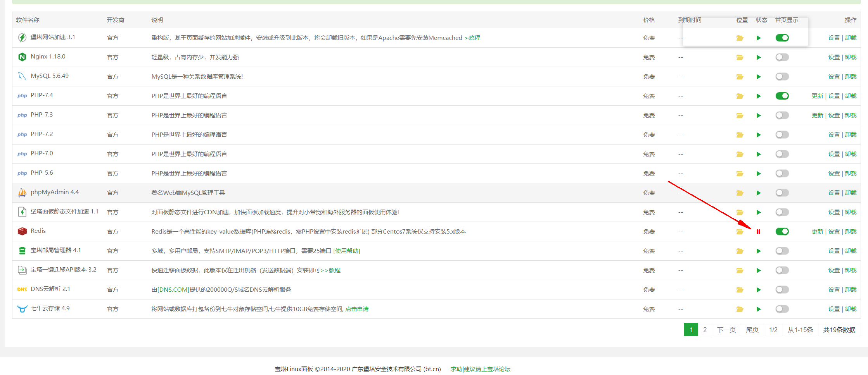Click 卸载 for PHP-5.6

click(x=851, y=174)
